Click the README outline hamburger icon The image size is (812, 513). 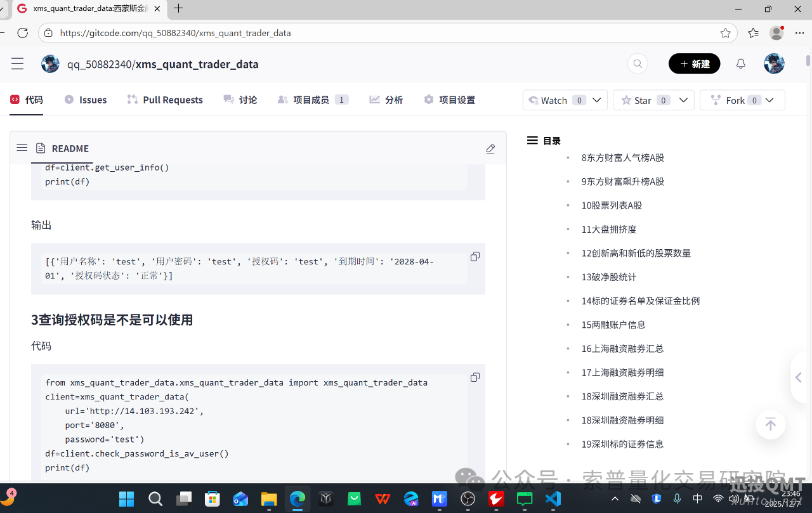(22, 147)
